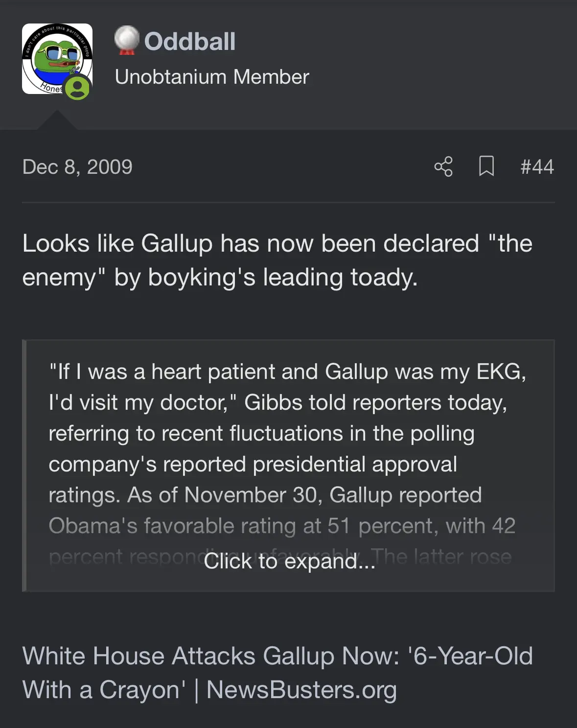Click the 'NewsBusters.org' text in the article link
Screen dimensions: 577x728
pyautogui.click(x=301, y=690)
